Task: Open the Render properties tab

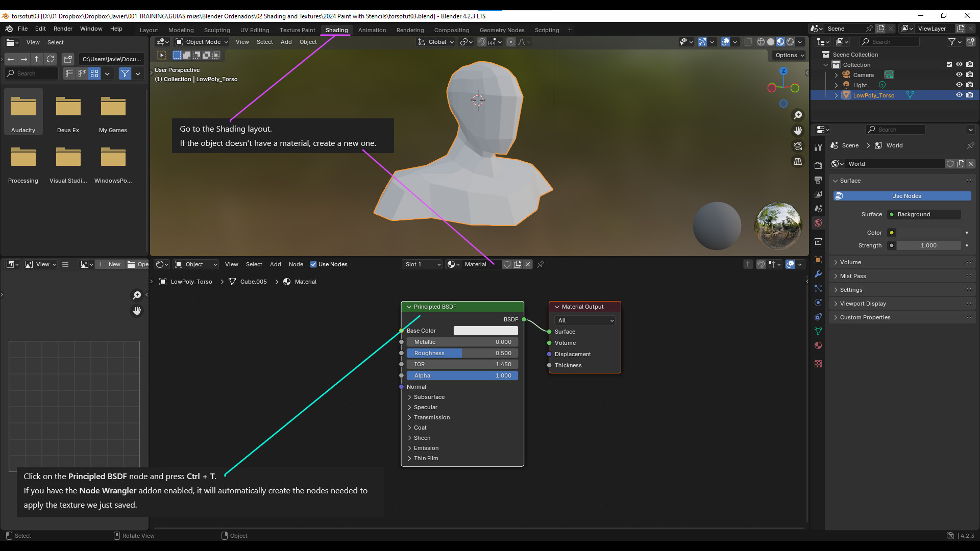Action: (x=818, y=165)
